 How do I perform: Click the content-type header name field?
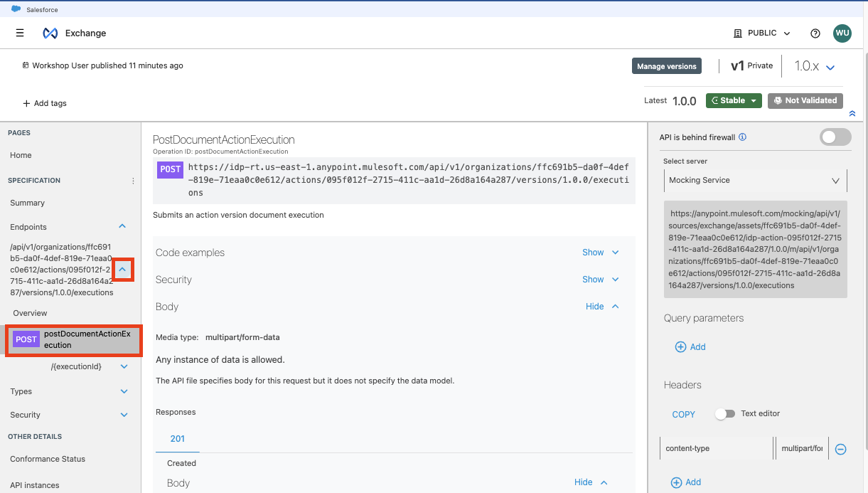click(717, 449)
